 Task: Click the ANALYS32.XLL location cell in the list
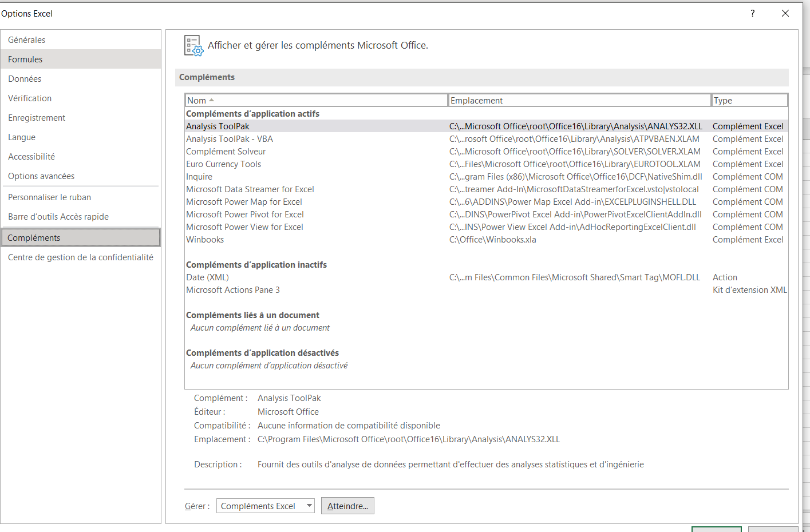pos(576,126)
